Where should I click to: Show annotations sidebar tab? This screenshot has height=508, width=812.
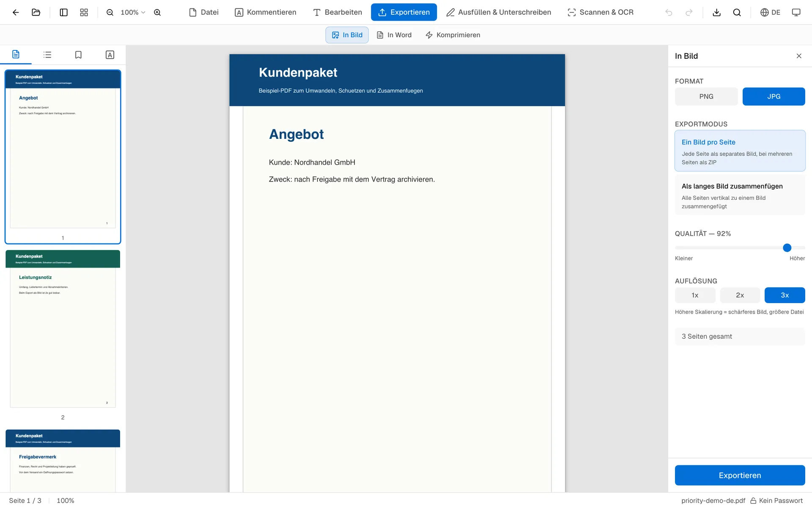(110, 55)
